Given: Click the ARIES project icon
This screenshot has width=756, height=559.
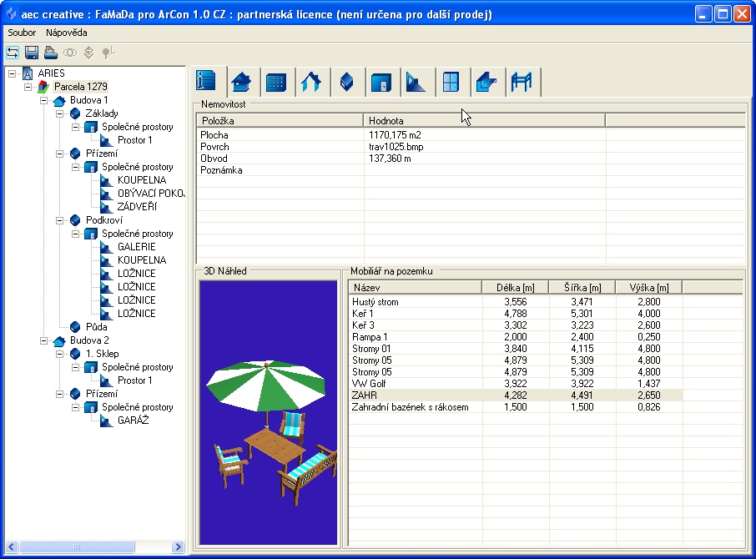Looking at the screenshot, I should pyautogui.click(x=28, y=73).
